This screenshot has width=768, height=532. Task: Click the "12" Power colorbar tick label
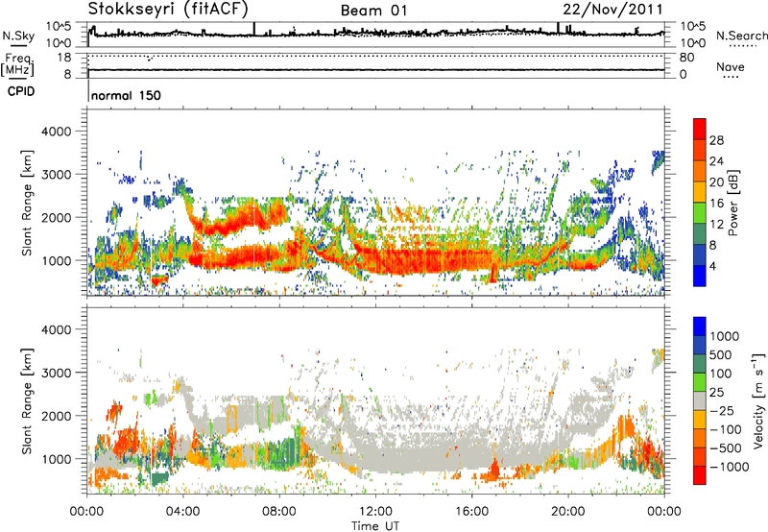pos(716,225)
